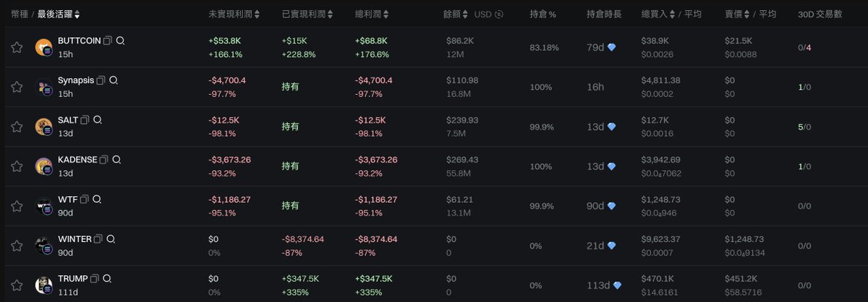Copy the WTF token address

click(x=85, y=199)
